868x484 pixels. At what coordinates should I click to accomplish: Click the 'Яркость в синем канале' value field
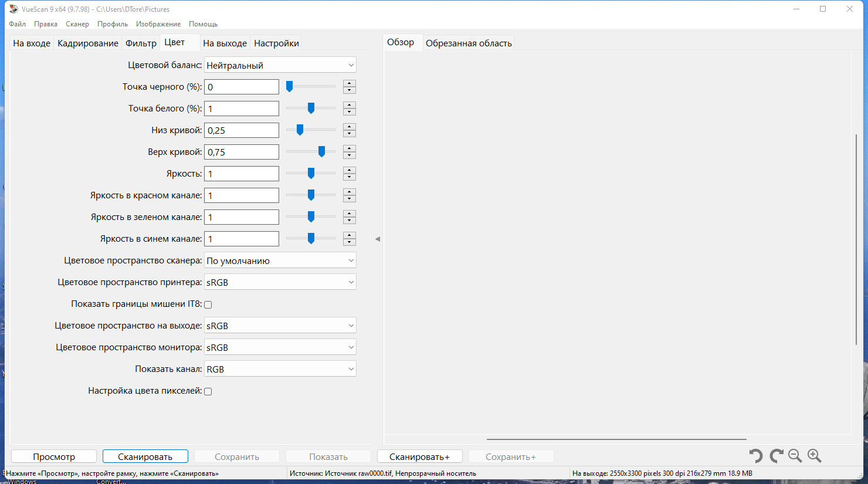pos(242,239)
